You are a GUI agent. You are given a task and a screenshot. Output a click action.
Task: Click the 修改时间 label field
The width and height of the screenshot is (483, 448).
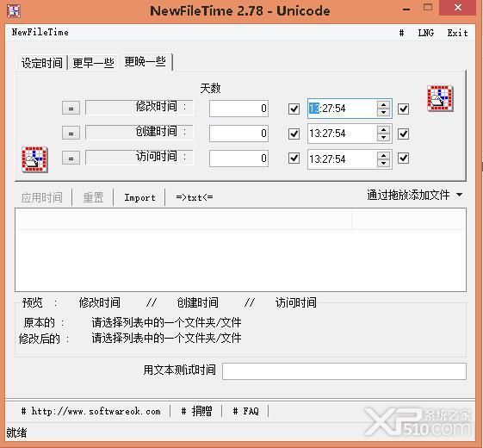[139, 107]
